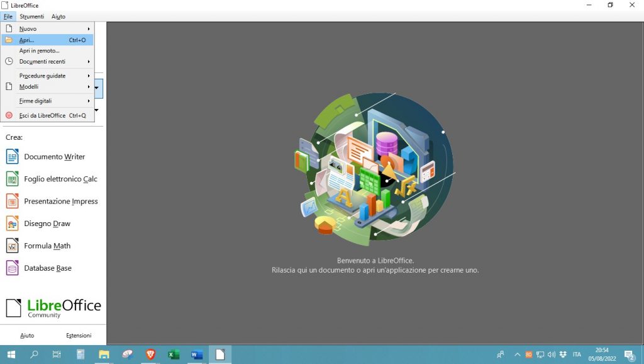This screenshot has height=364, width=644.
Task: Open the Strumenti menu
Action: click(31, 16)
